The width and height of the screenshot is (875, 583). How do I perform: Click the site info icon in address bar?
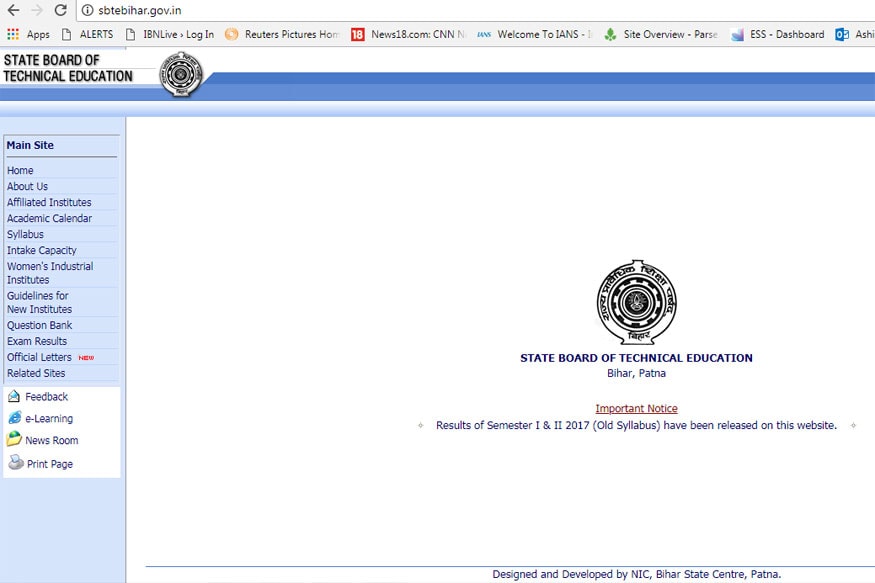point(87,10)
